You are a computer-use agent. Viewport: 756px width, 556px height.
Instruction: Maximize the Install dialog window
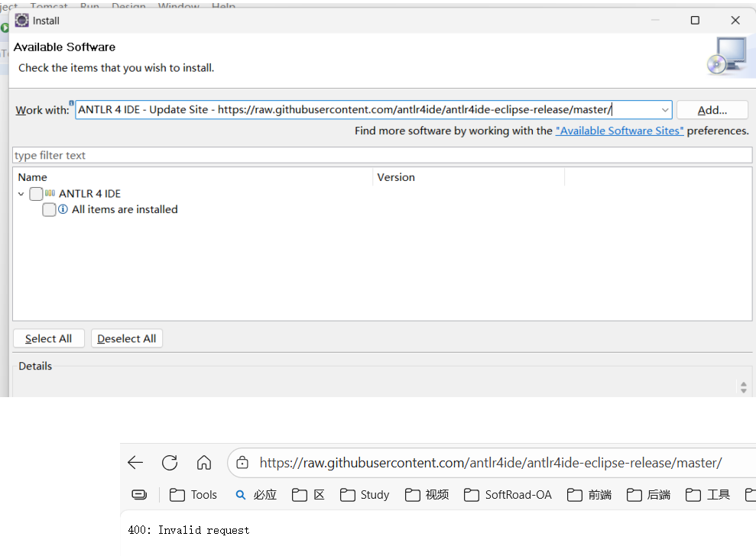click(695, 20)
